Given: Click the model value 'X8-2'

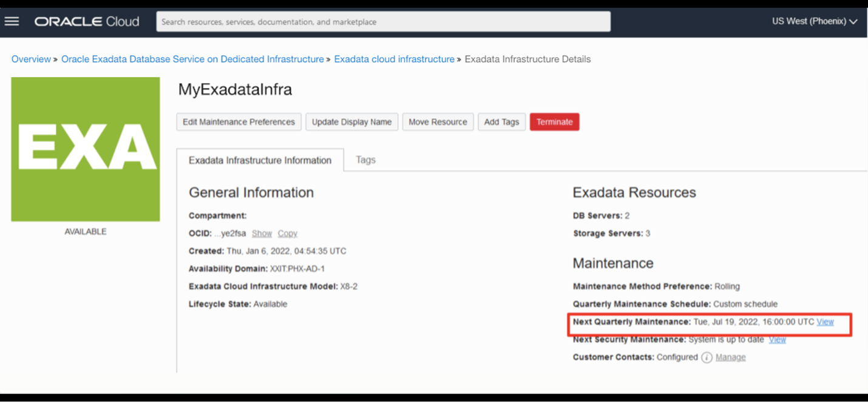Looking at the screenshot, I should pyautogui.click(x=349, y=286).
